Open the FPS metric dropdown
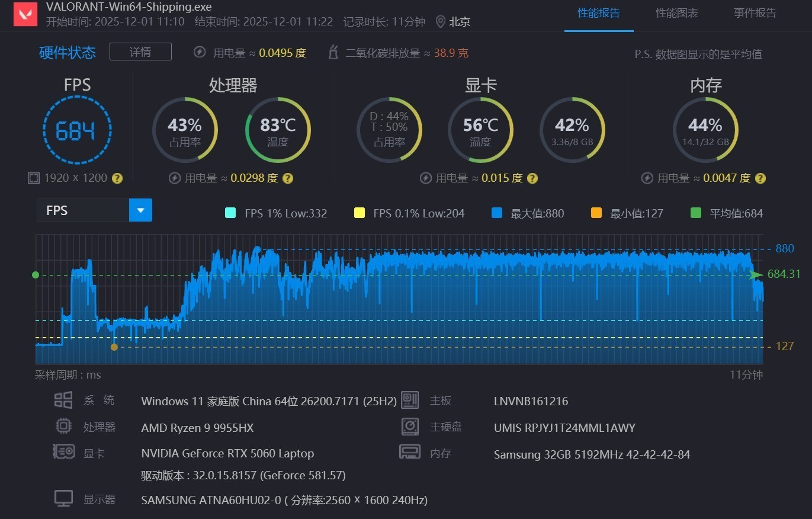 pos(83,210)
